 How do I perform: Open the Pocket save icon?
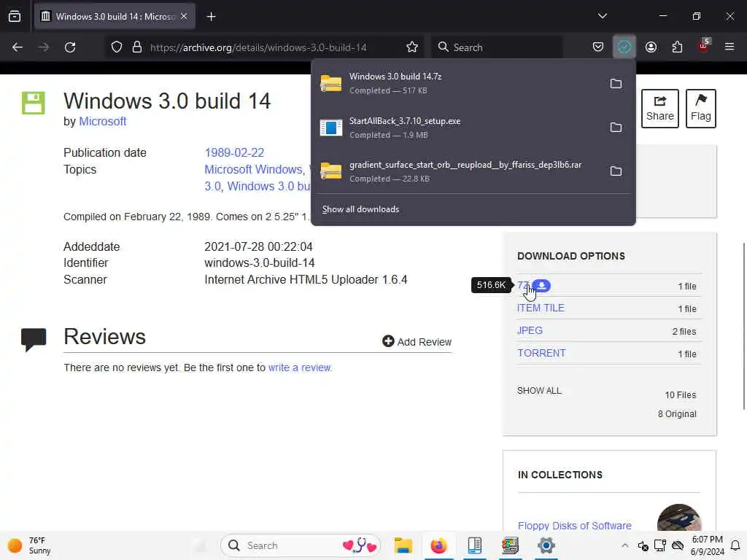pos(598,47)
